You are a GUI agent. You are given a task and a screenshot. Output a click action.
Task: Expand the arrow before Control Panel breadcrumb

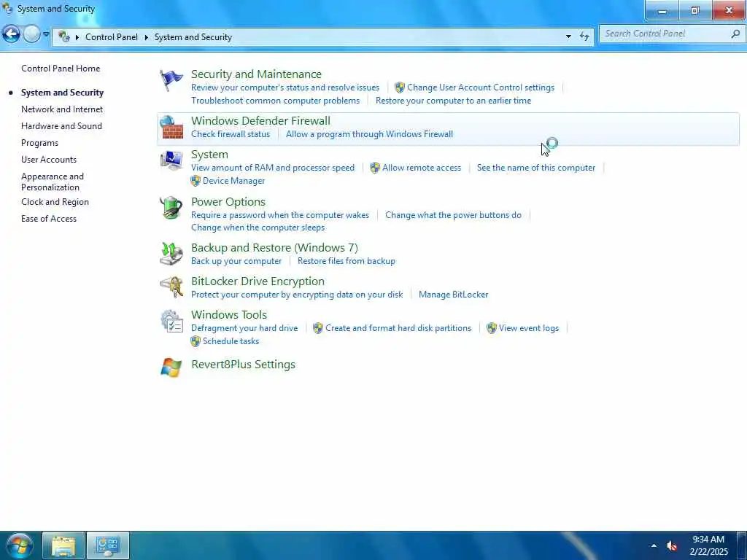pyautogui.click(x=77, y=37)
